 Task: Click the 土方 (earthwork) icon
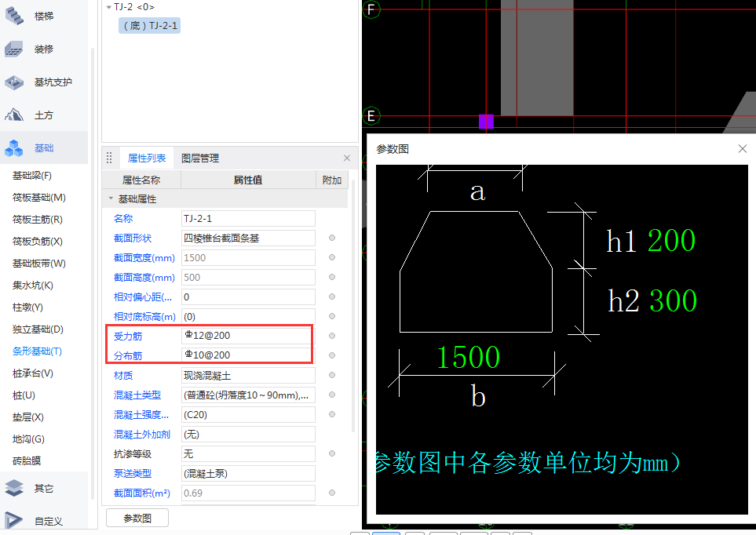pyautogui.click(x=15, y=115)
